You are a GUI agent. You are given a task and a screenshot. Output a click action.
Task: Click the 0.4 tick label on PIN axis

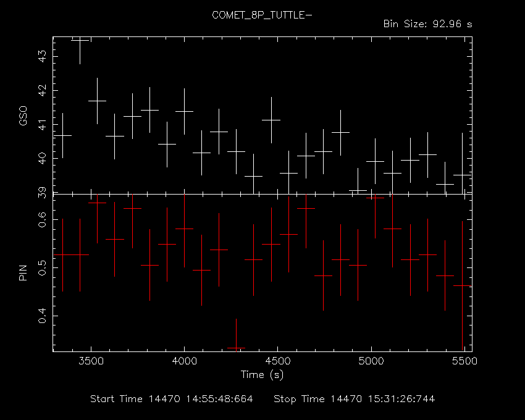coord(43,316)
